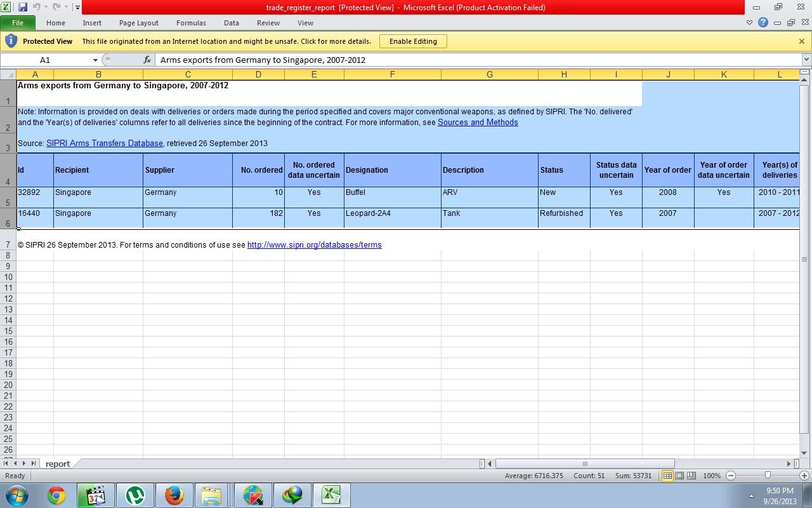Click Protected View message for more details
Screen dimensions: 812x508
point(226,41)
